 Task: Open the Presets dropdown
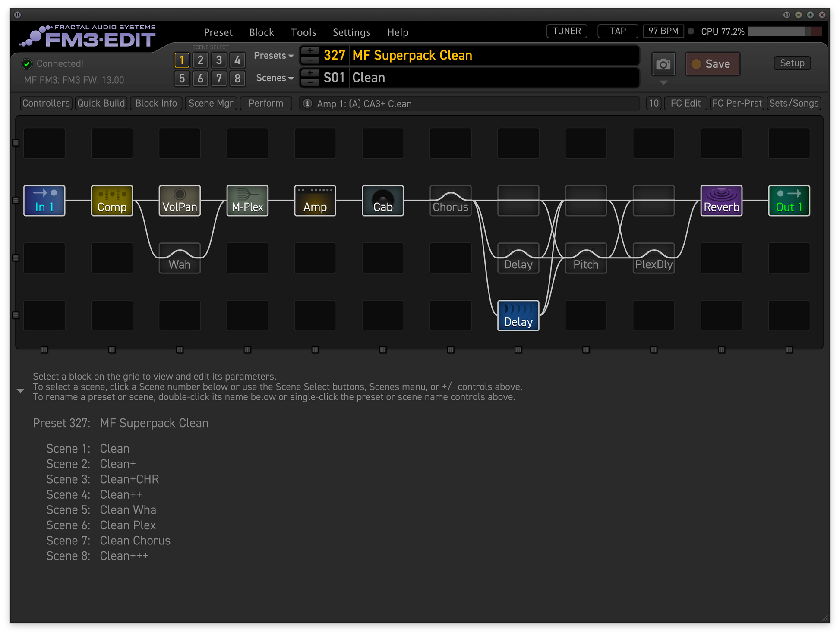(x=274, y=56)
